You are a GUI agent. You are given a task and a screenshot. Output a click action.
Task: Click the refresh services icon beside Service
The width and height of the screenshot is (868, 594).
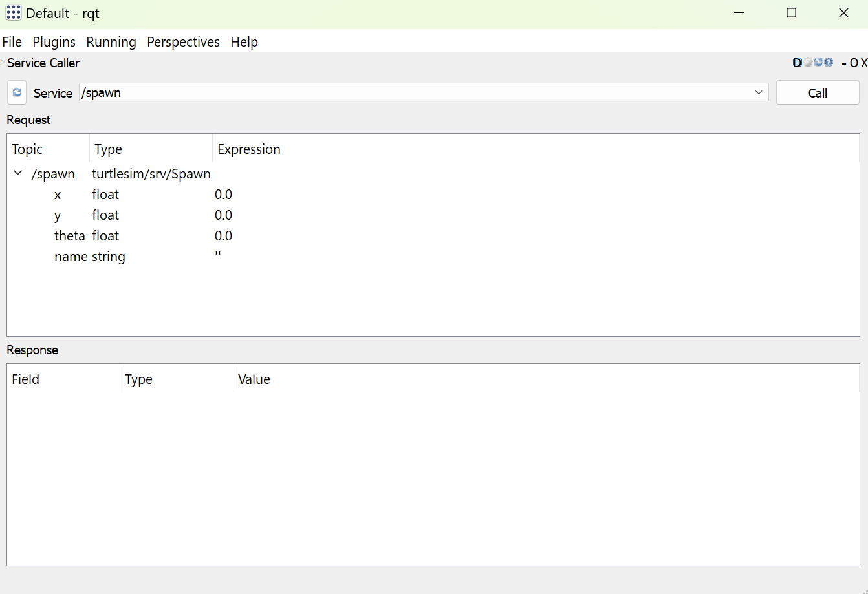click(17, 92)
